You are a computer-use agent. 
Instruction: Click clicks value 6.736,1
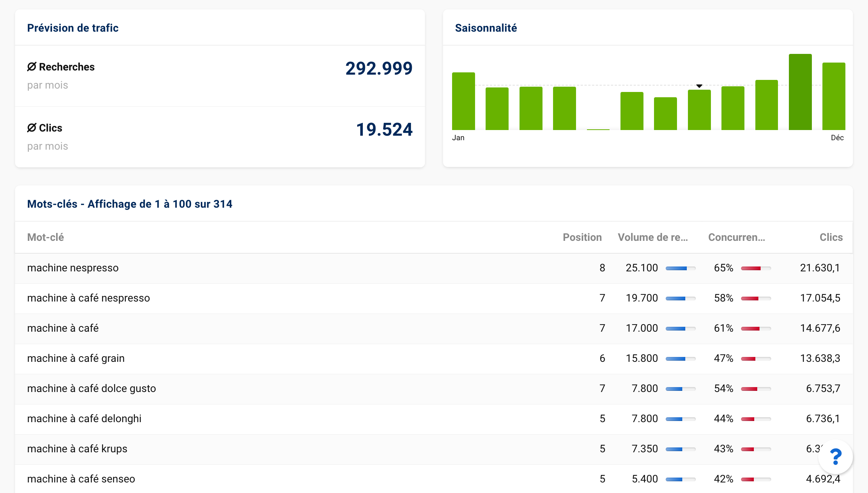[823, 418]
